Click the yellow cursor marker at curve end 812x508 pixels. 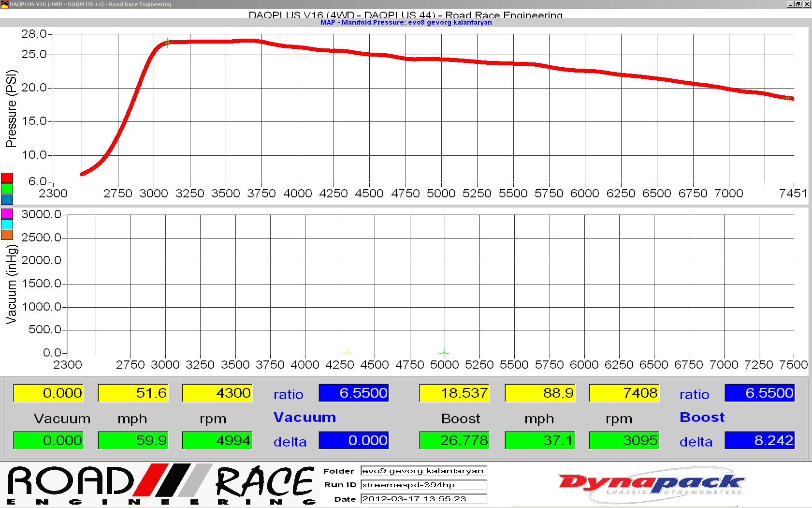(787, 98)
